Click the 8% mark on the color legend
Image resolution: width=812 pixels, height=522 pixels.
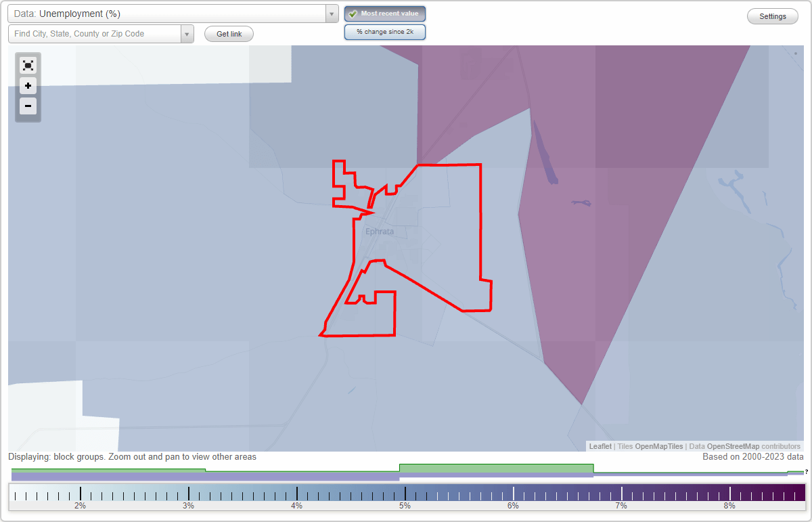(729, 506)
